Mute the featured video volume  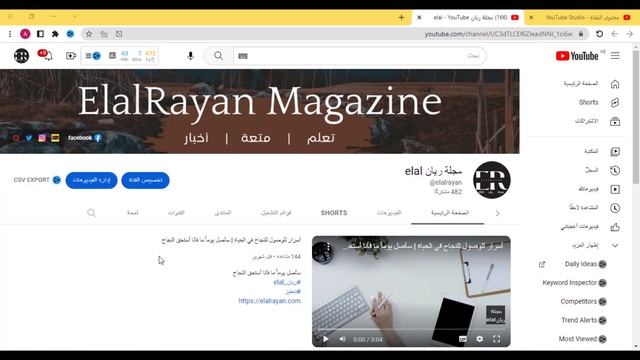click(x=342, y=339)
